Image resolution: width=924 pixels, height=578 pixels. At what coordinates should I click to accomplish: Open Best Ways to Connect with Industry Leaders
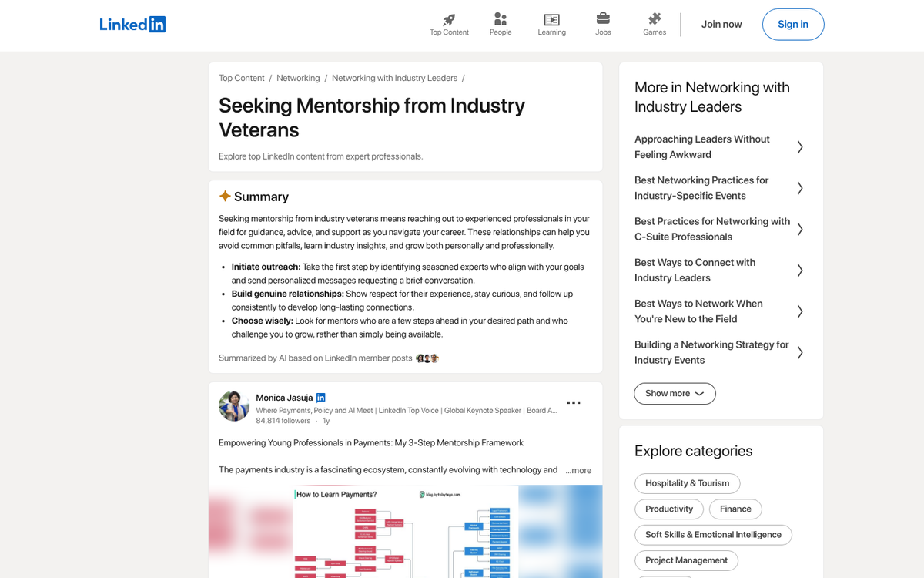(x=695, y=270)
